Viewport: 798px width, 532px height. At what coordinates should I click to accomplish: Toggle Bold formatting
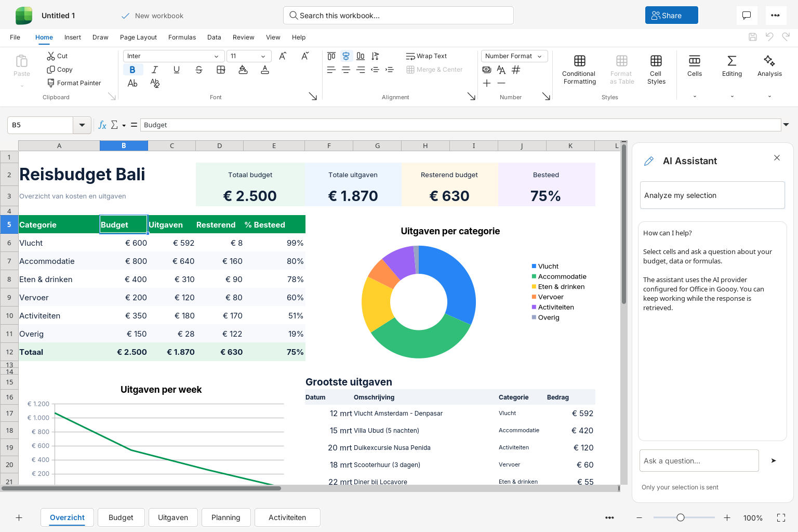(x=132, y=70)
